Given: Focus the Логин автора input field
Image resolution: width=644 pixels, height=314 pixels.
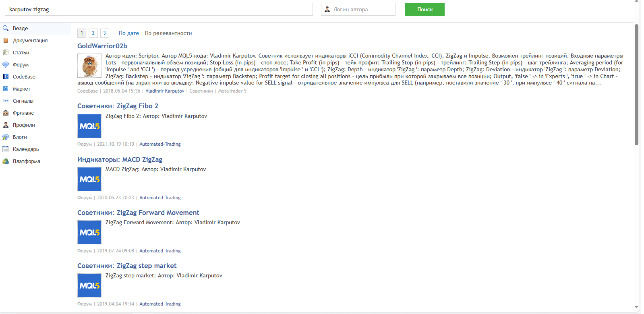Looking at the screenshot, I should click(x=358, y=9).
